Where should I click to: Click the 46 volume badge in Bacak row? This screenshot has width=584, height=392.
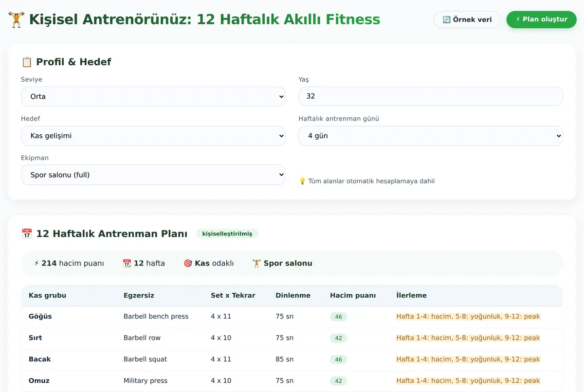[338, 359]
